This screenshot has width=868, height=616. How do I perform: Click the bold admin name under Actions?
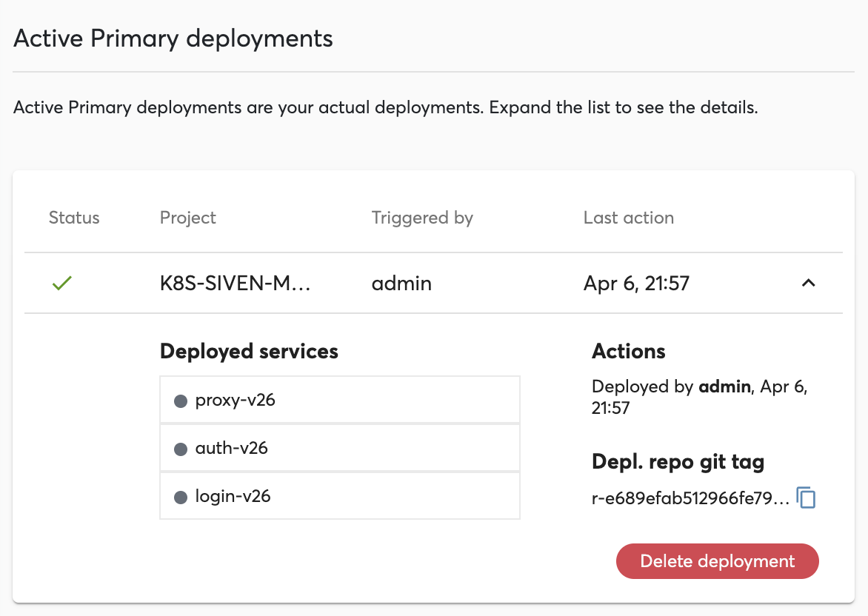pos(724,386)
